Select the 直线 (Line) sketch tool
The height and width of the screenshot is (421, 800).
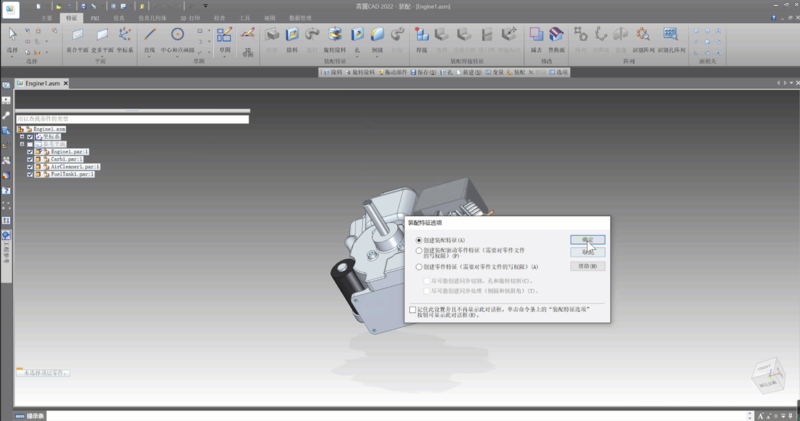tap(150, 37)
